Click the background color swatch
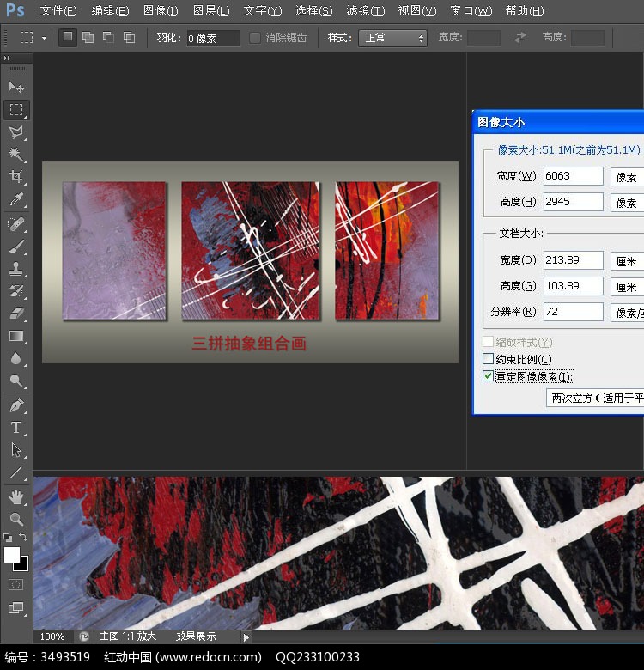The width and height of the screenshot is (644, 670). (x=23, y=566)
